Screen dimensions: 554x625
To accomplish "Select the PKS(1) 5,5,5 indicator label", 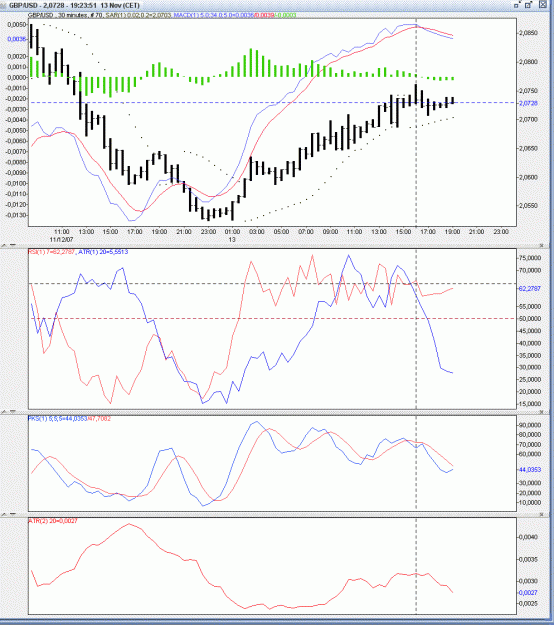I will click(69, 419).
